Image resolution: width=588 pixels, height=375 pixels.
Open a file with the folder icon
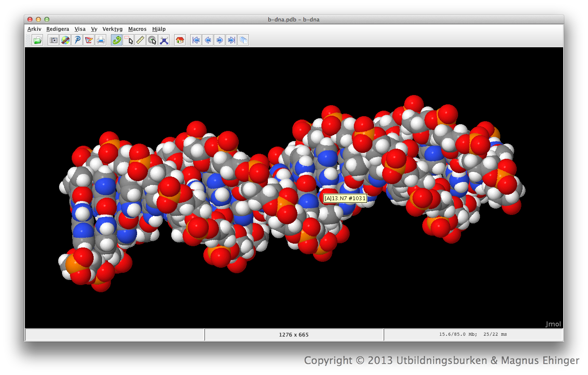coord(38,40)
